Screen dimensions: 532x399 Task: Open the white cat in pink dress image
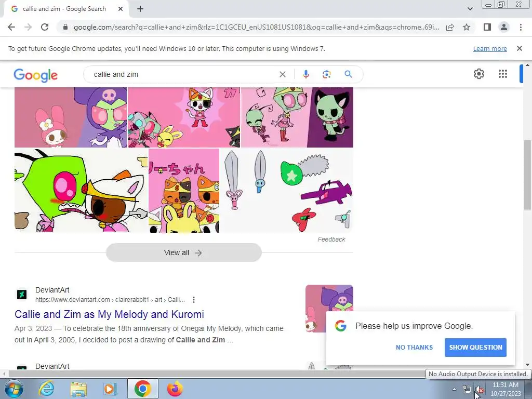pyautogui.click(x=183, y=117)
